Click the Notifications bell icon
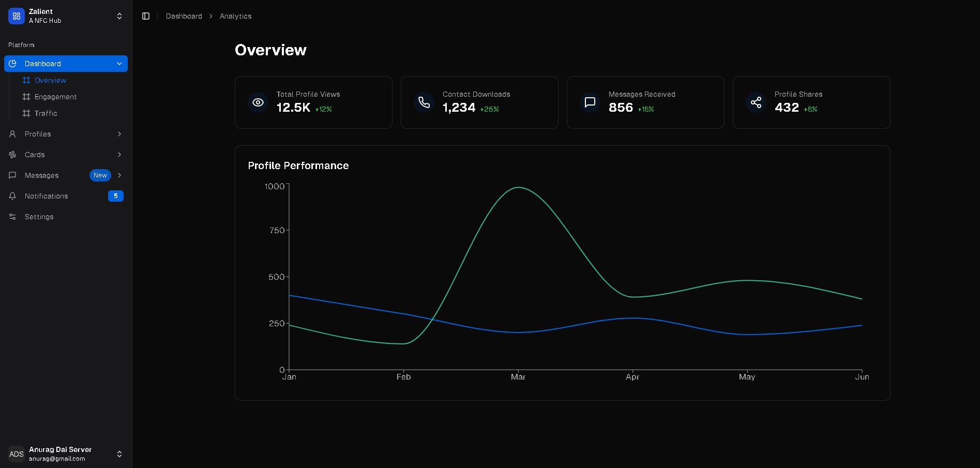Screen dimensions: 980x468 coord(12,196)
